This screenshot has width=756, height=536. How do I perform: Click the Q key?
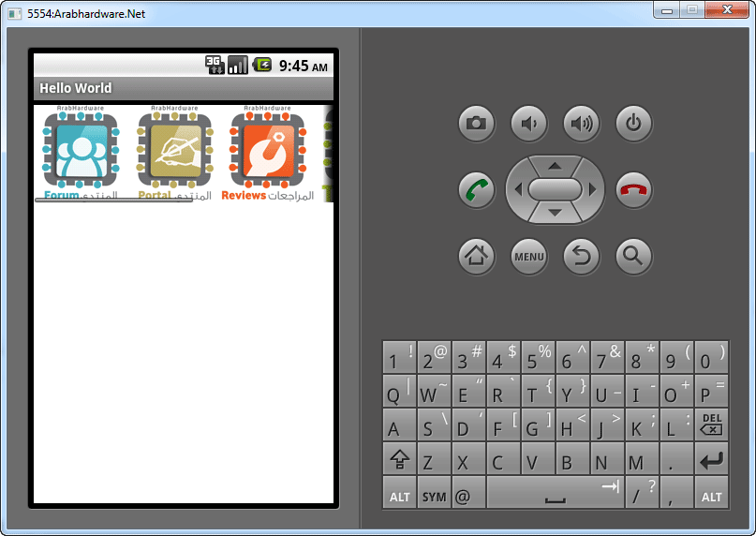(x=400, y=391)
